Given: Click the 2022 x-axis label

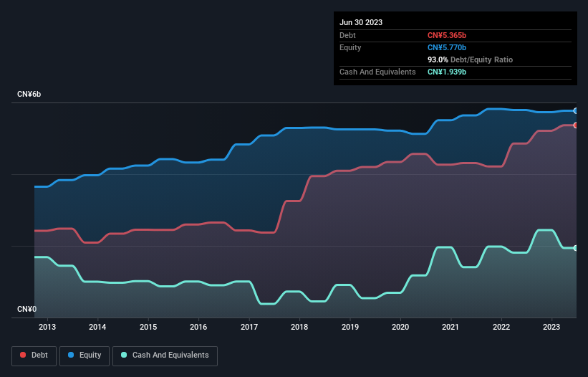Looking at the screenshot, I should click(x=501, y=327).
